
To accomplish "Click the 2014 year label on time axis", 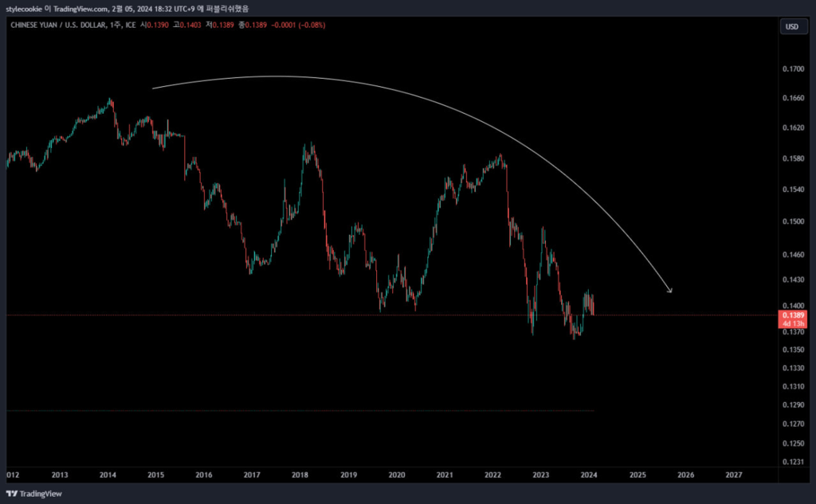I will [x=108, y=475].
